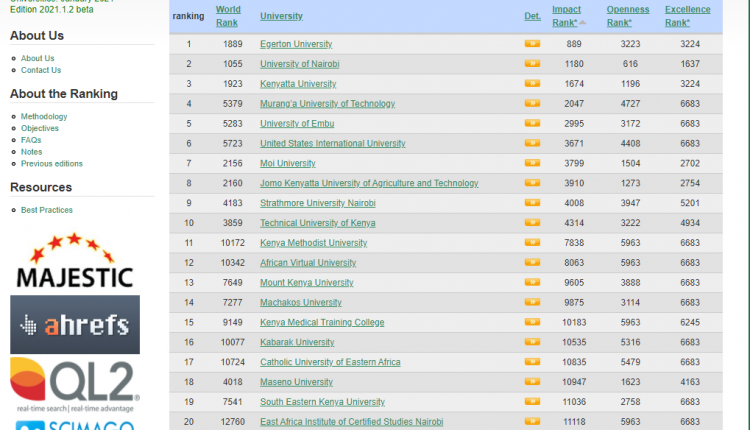Open the Contact Us link
750x430 pixels.
click(x=41, y=70)
